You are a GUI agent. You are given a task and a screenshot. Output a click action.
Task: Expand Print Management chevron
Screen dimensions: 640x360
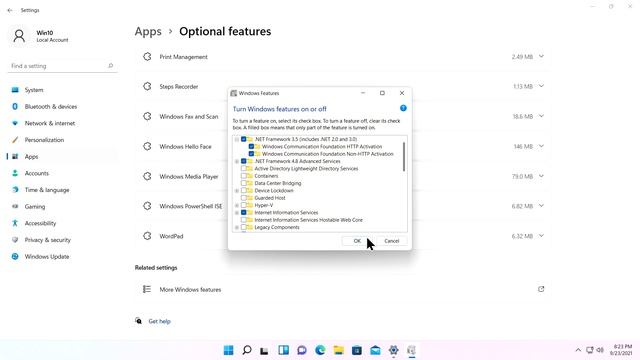(541, 56)
